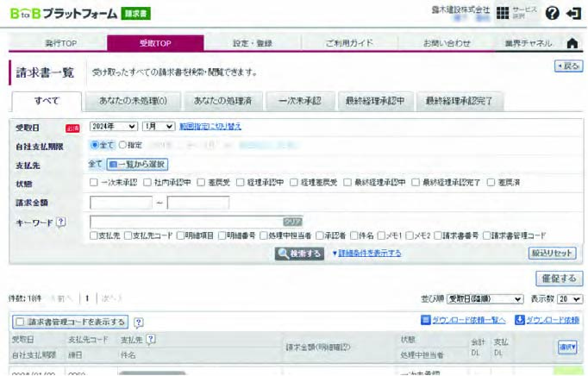Click 絞込リセット button
Image resolution: width=588 pixels, height=376 pixels.
(552, 253)
